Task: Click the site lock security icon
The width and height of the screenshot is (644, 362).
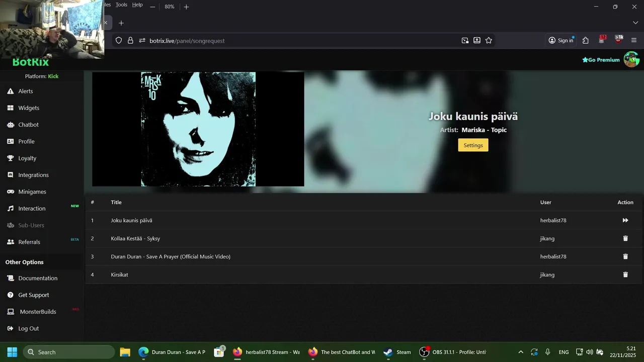Action: click(x=130, y=41)
